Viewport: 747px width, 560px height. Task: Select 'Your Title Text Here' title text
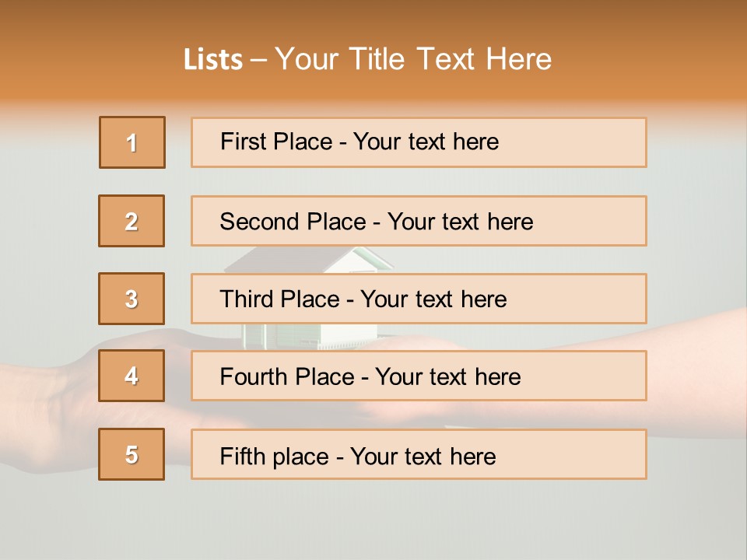click(413, 59)
